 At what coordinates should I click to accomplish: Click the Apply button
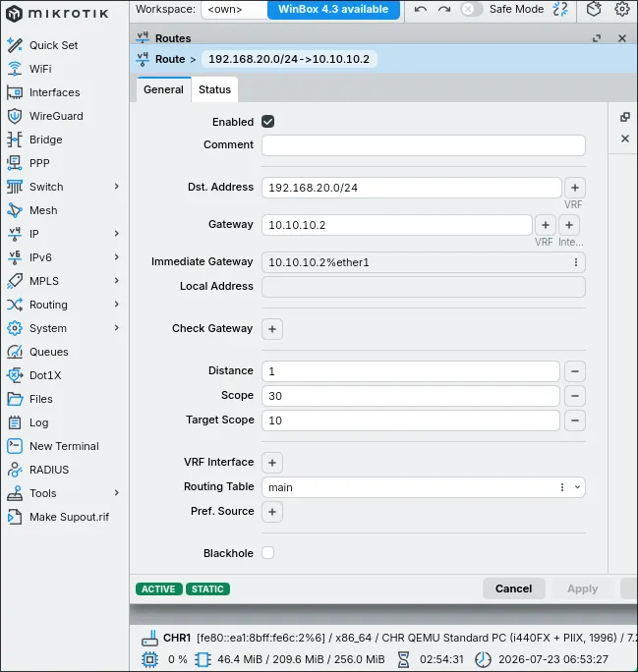[x=582, y=588]
